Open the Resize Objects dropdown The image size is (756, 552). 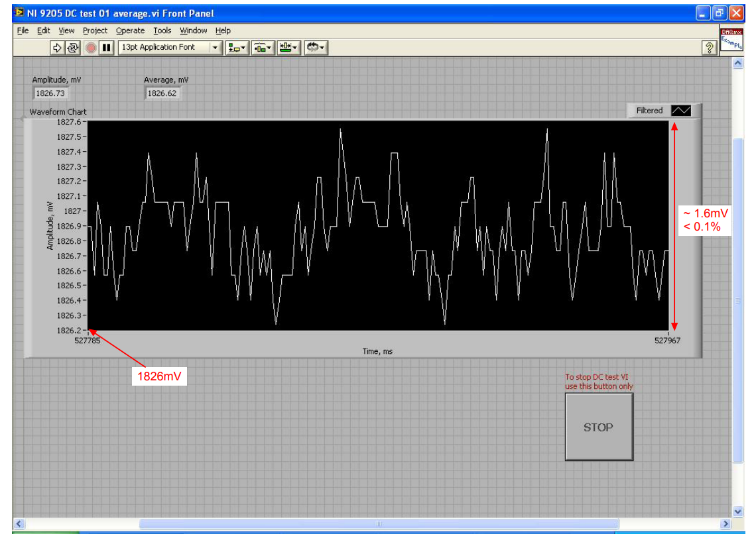pos(287,46)
